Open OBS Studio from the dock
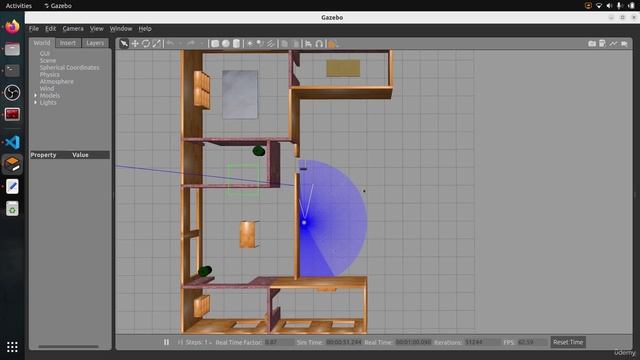The height and width of the screenshot is (360, 640). tap(12, 93)
